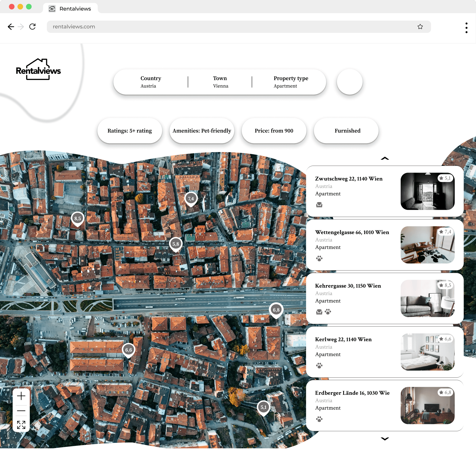Click the furnished sofa icon on Zwutschweg listing
The image size is (476, 457).
click(x=319, y=205)
